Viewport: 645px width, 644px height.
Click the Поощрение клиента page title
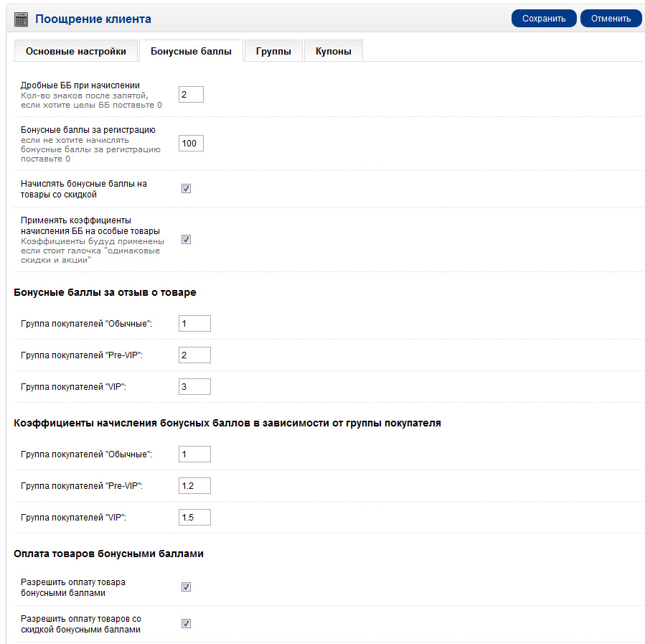[x=93, y=19]
